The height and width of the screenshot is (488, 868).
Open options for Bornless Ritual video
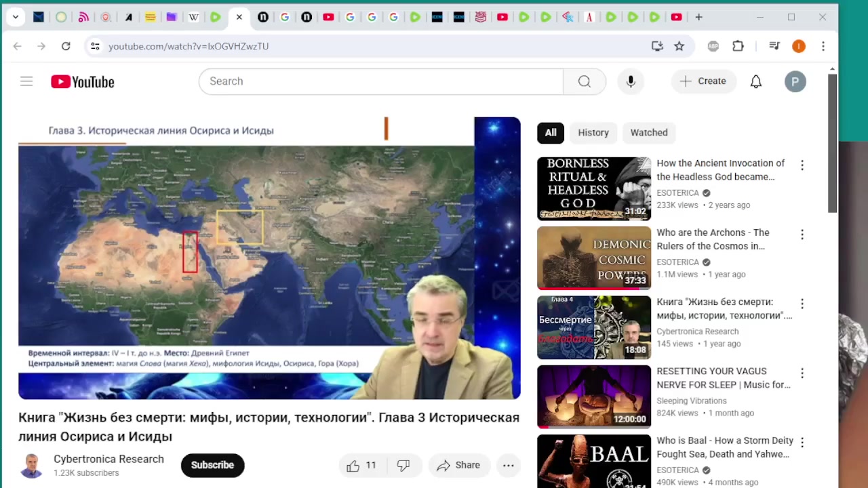(802, 165)
